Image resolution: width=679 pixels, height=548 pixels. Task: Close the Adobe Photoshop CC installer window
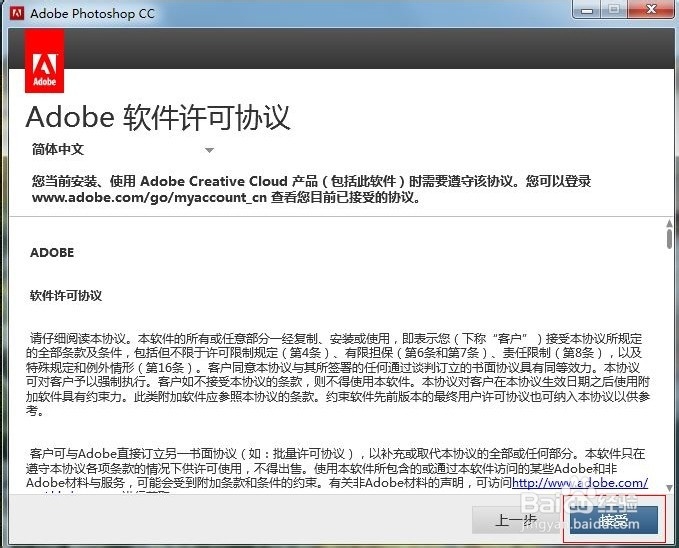pos(651,10)
